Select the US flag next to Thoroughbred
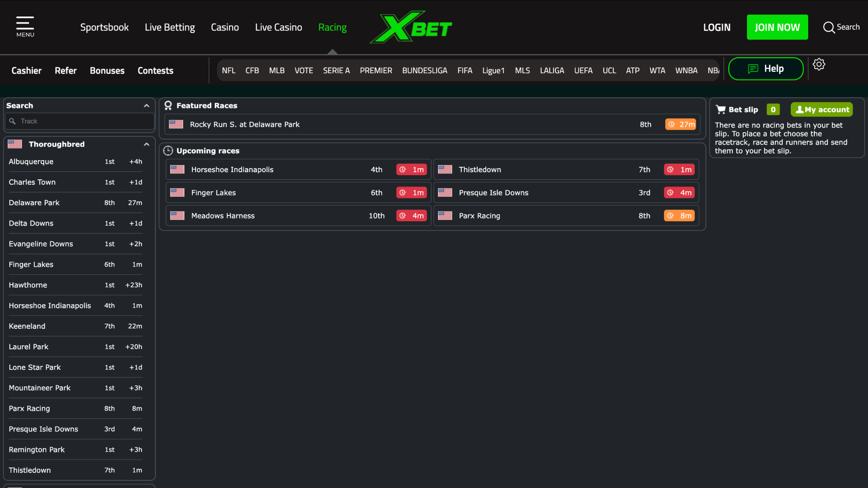The height and width of the screenshot is (488, 868). [x=15, y=144]
